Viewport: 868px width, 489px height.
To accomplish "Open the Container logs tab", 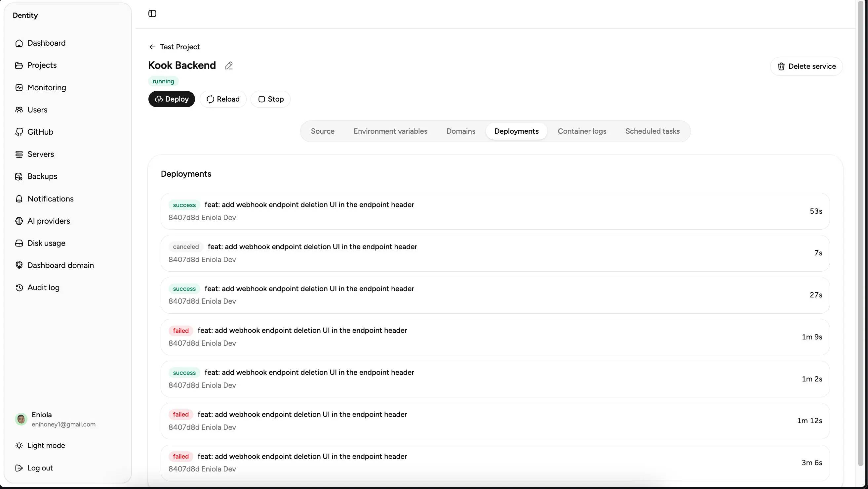I will (582, 131).
